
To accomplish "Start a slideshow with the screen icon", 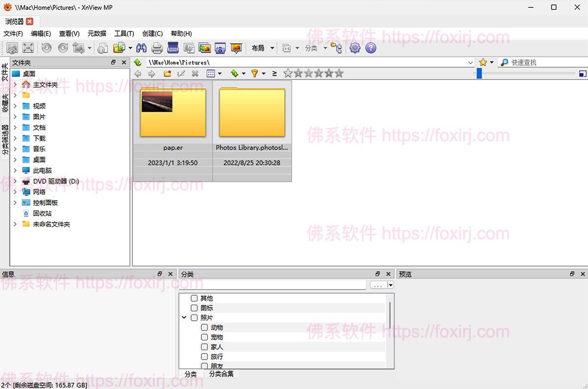I will [236, 48].
